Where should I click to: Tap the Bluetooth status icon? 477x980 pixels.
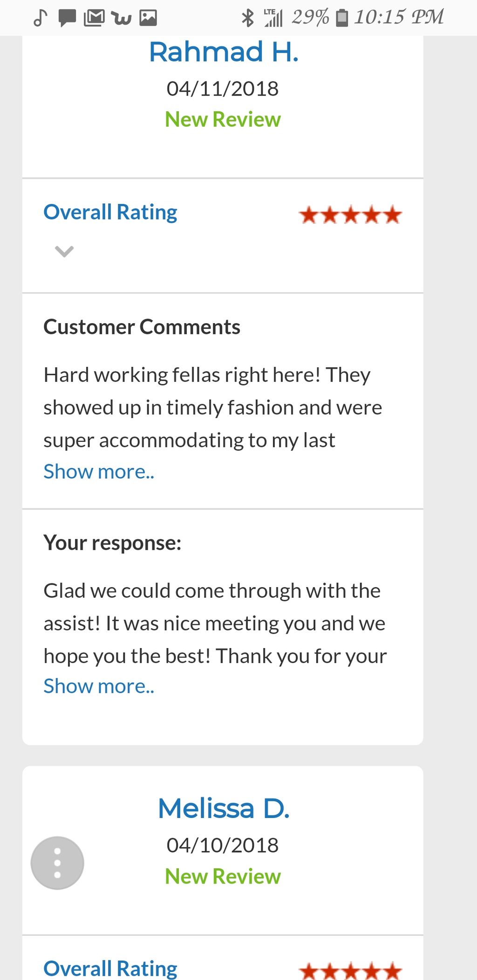tap(247, 18)
